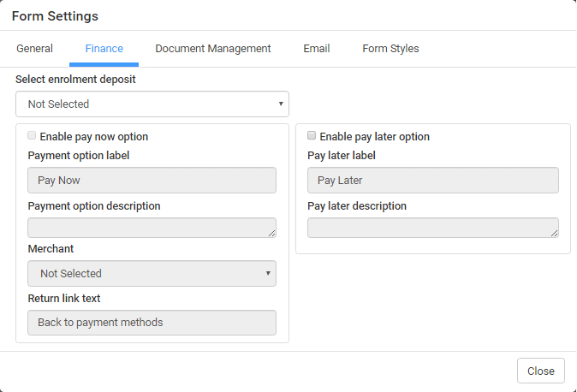
Task: Go to the Email tab
Action: [x=317, y=49]
